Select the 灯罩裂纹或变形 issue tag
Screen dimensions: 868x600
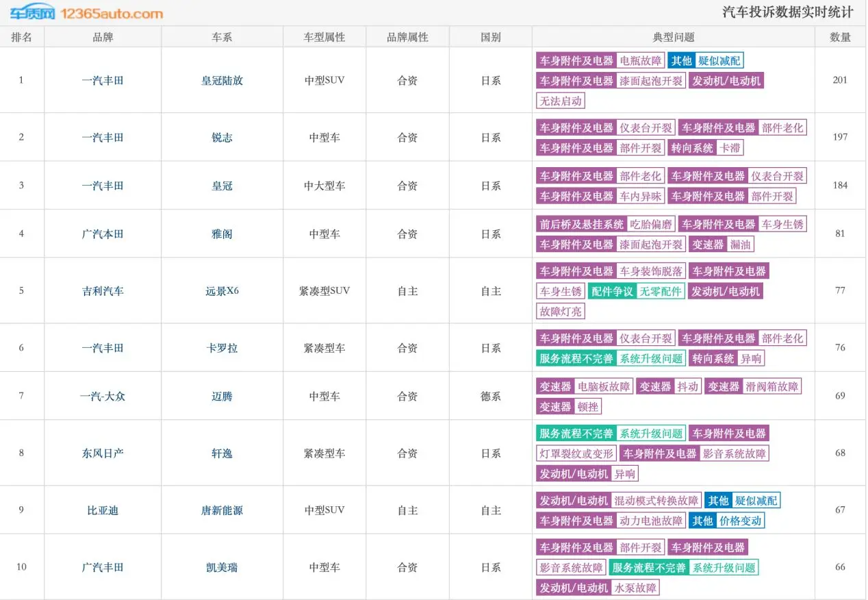(x=576, y=453)
